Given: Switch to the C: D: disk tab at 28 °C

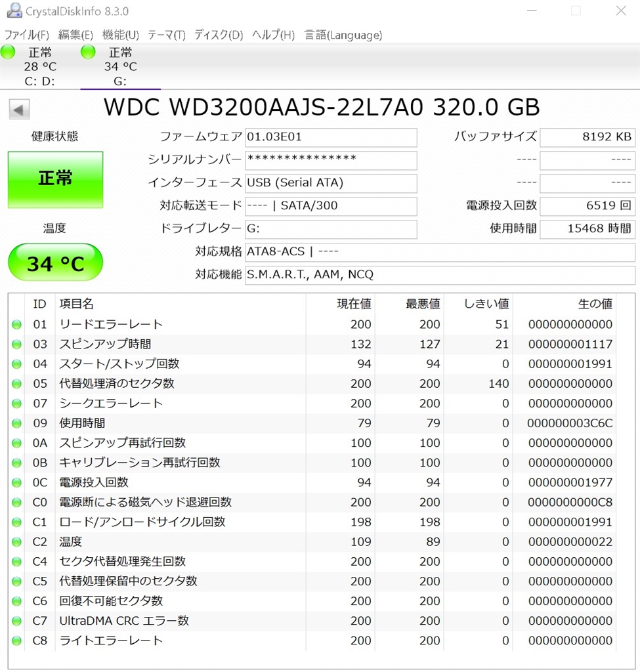Looking at the screenshot, I should tap(40, 66).
